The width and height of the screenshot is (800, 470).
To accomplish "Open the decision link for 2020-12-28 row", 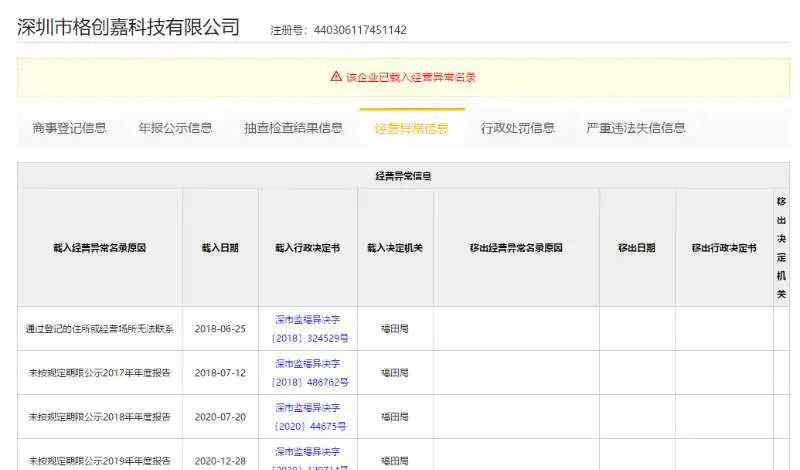I will [308, 458].
